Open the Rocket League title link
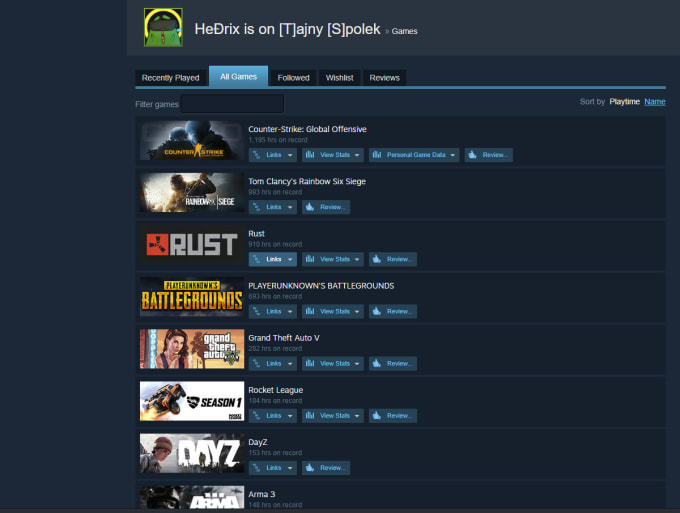 coord(275,390)
